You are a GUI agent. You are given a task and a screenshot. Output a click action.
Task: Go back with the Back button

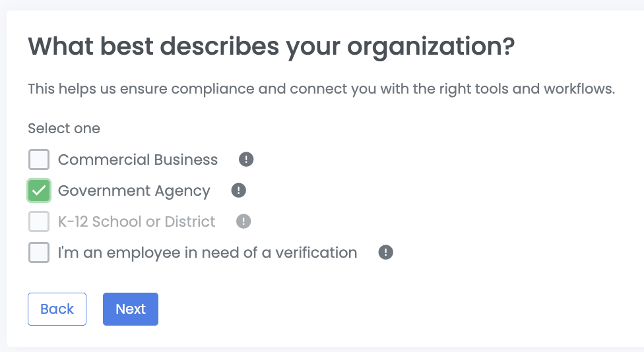pyautogui.click(x=57, y=309)
